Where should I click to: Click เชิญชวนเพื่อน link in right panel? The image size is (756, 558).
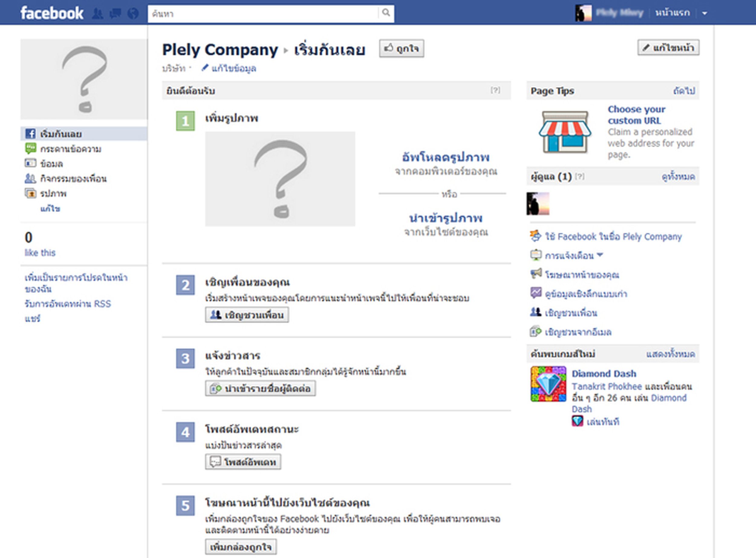tap(571, 313)
